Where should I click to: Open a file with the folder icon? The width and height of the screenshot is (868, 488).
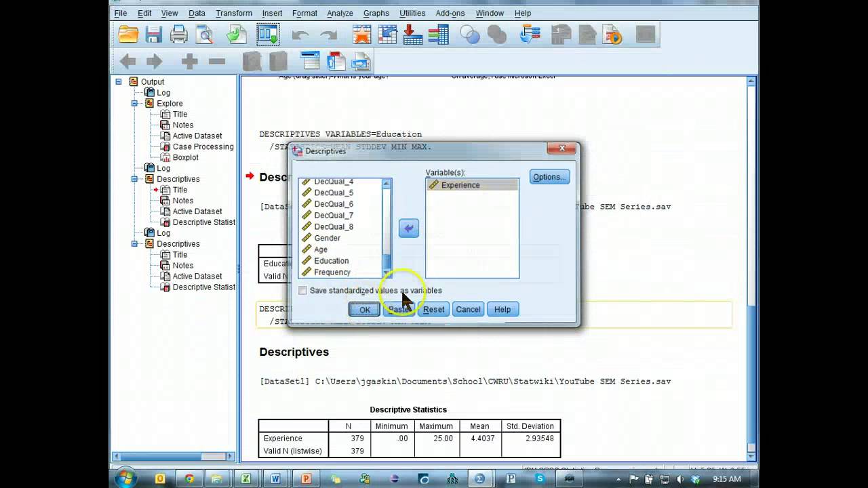point(127,35)
